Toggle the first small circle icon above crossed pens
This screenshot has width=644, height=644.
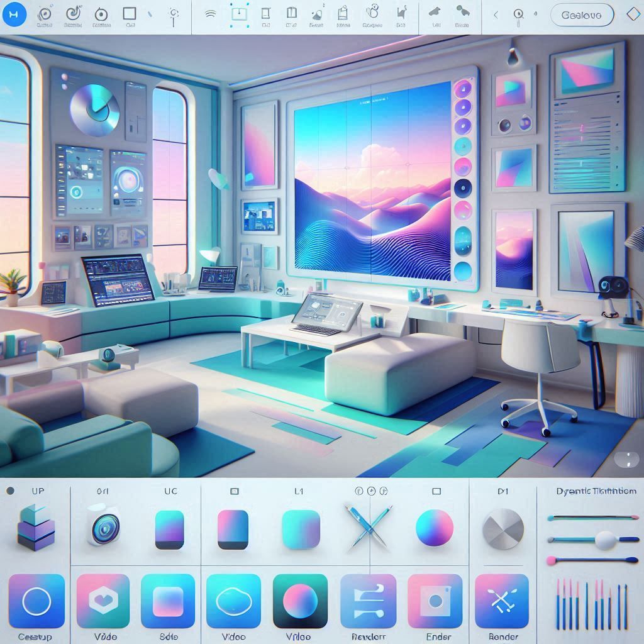click(x=359, y=491)
